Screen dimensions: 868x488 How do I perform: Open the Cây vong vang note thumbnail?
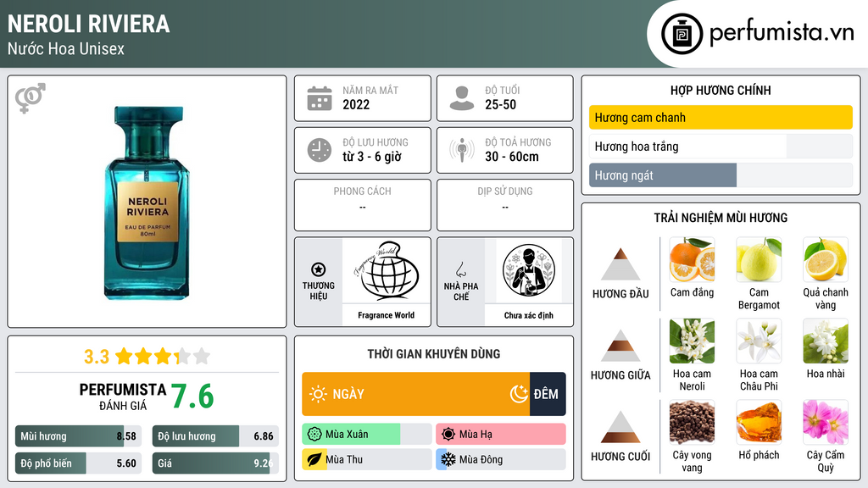tap(692, 422)
